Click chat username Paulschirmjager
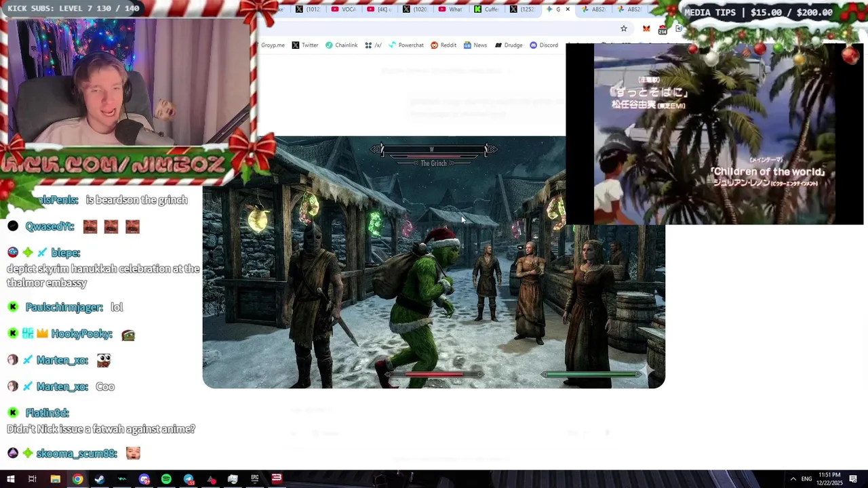Viewport: 868px width, 488px height. [64, 307]
